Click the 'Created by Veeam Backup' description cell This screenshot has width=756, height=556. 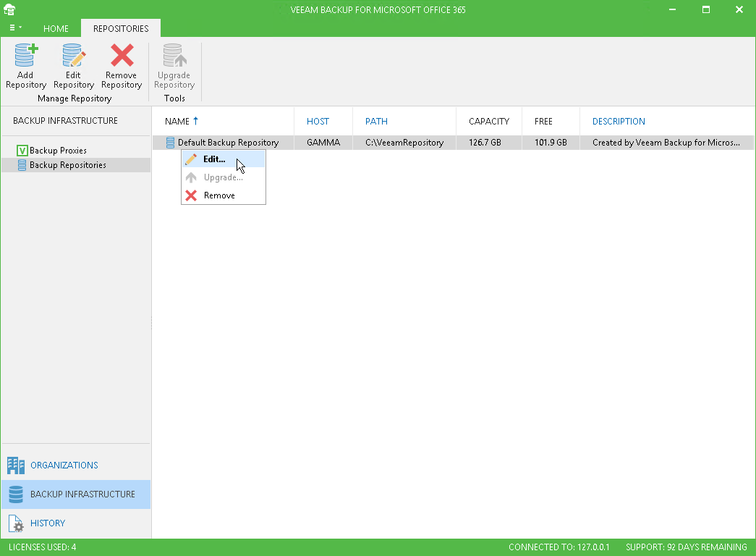pyautogui.click(x=666, y=143)
